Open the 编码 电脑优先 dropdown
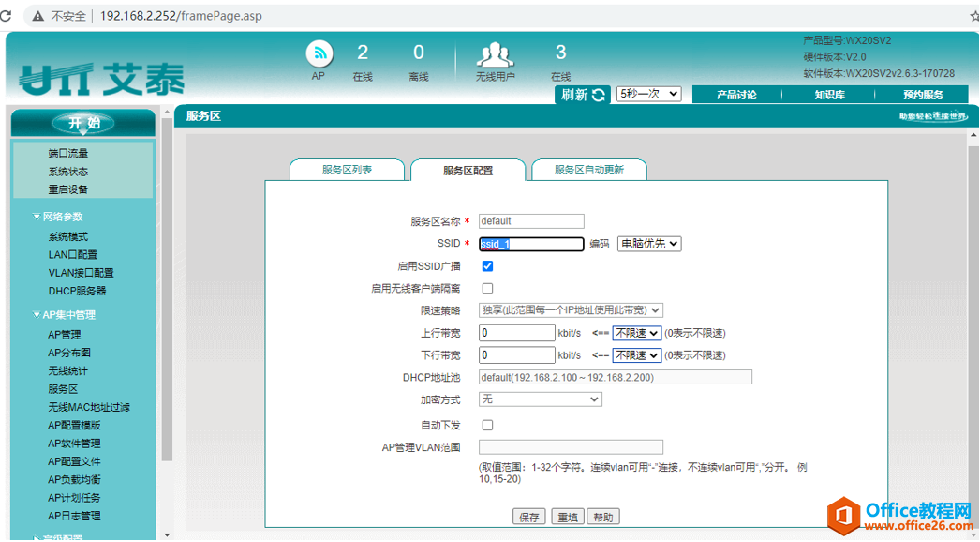The width and height of the screenshot is (980, 542). 649,244
